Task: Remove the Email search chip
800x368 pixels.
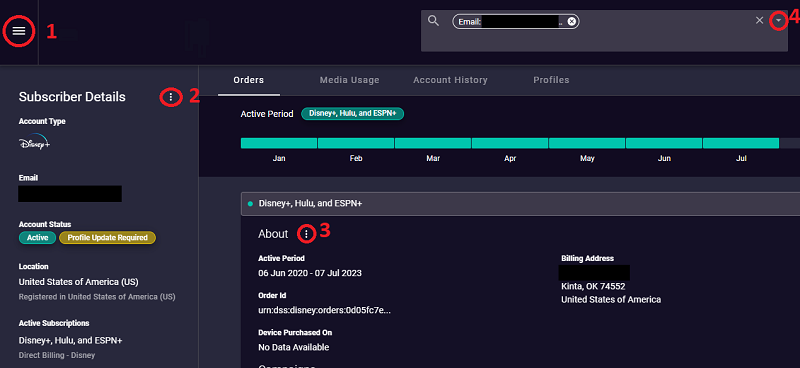Action: [571, 21]
